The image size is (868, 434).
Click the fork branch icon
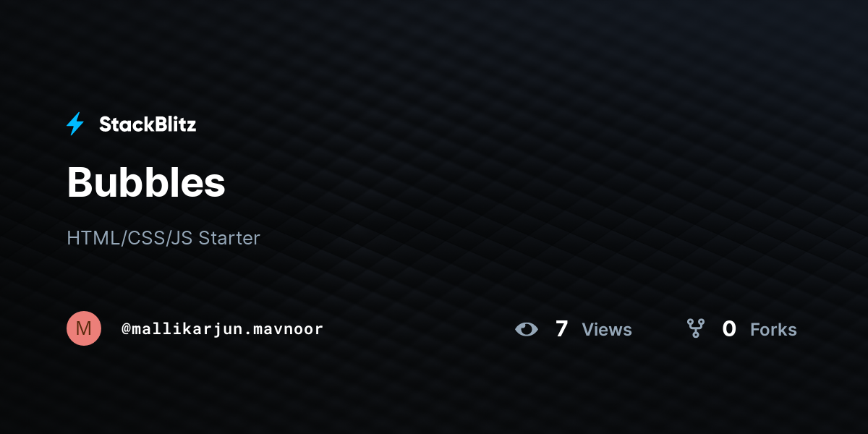click(x=696, y=329)
